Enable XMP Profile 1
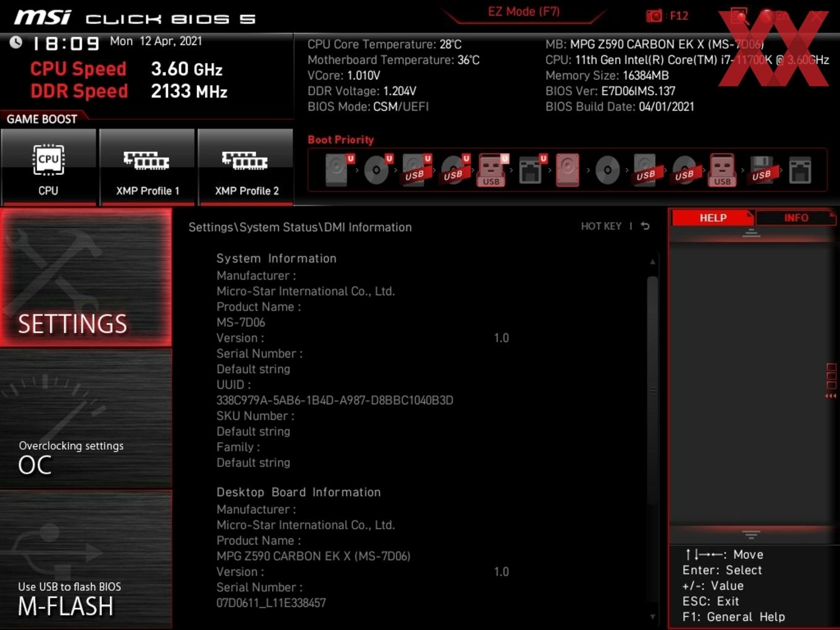Image resolution: width=840 pixels, height=630 pixels. (147, 166)
